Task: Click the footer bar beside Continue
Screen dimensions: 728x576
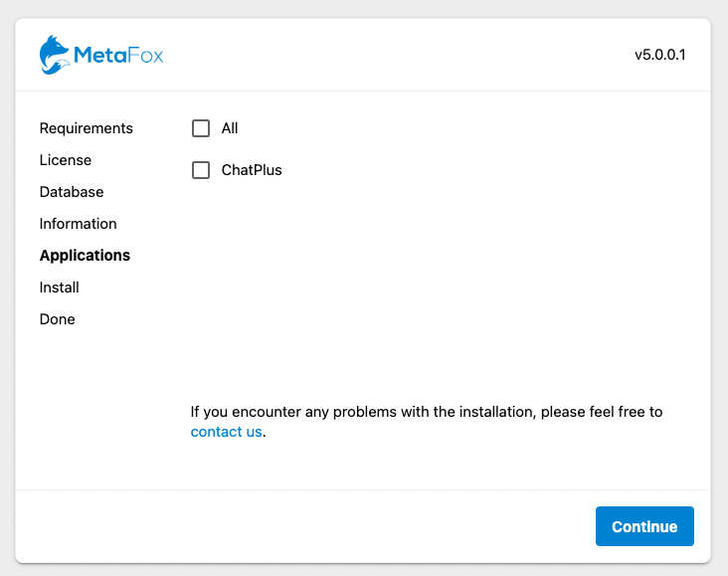Action: 301,526
